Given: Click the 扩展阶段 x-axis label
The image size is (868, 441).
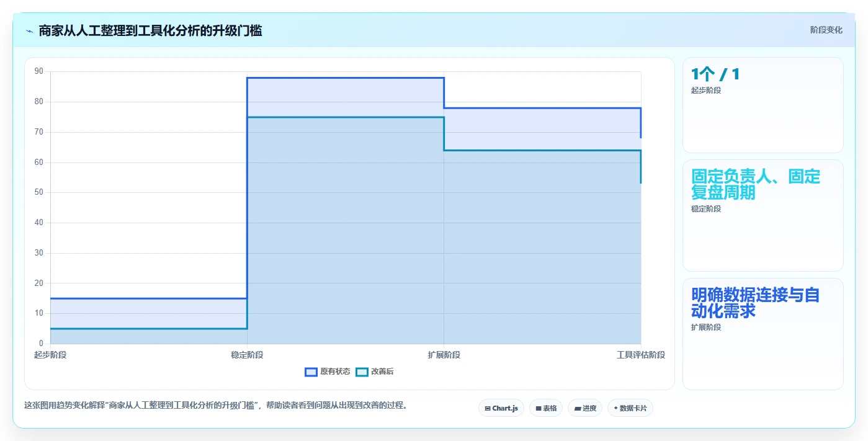Looking at the screenshot, I should pyautogui.click(x=444, y=355).
